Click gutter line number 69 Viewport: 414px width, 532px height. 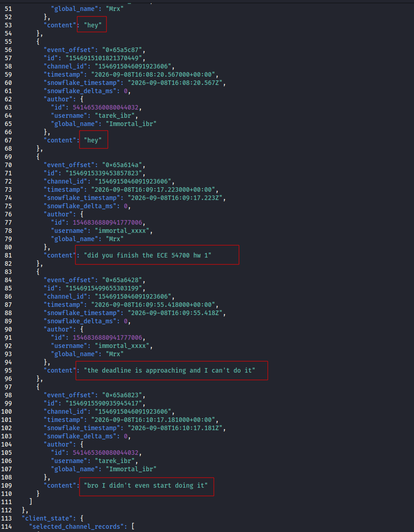coord(8,157)
